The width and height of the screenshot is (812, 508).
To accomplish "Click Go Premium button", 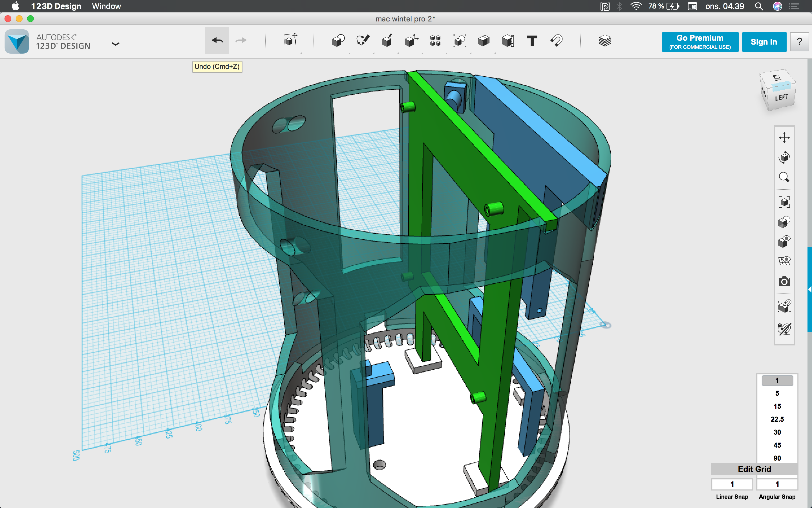I will (700, 42).
